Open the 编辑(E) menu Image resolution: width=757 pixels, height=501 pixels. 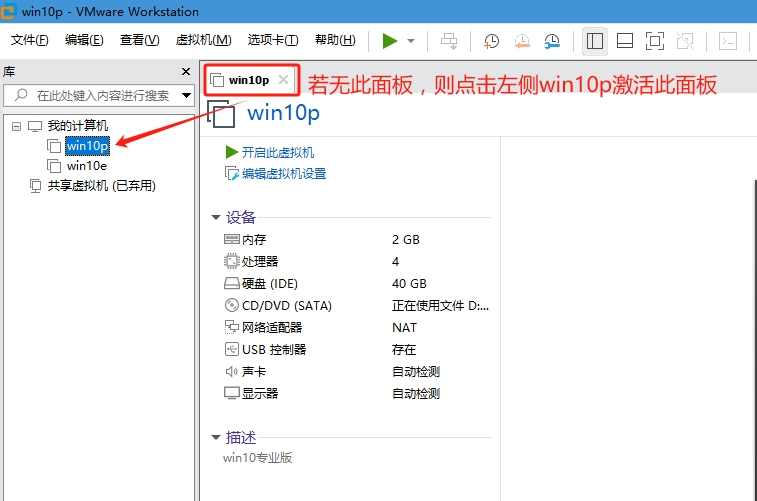coord(84,40)
